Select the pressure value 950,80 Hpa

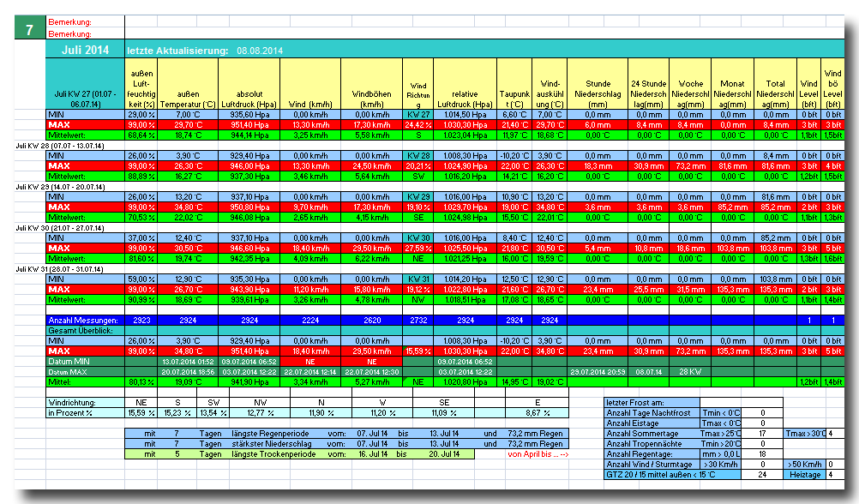249,207
